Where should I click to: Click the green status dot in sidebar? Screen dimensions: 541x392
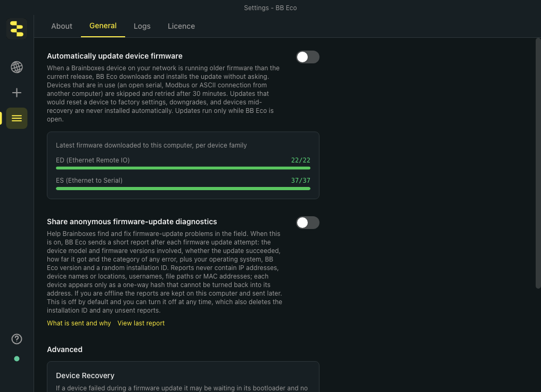(17, 359)
